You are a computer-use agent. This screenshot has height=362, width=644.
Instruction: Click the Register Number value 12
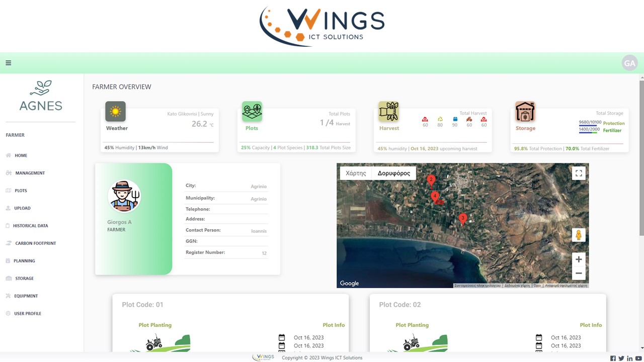264,253
